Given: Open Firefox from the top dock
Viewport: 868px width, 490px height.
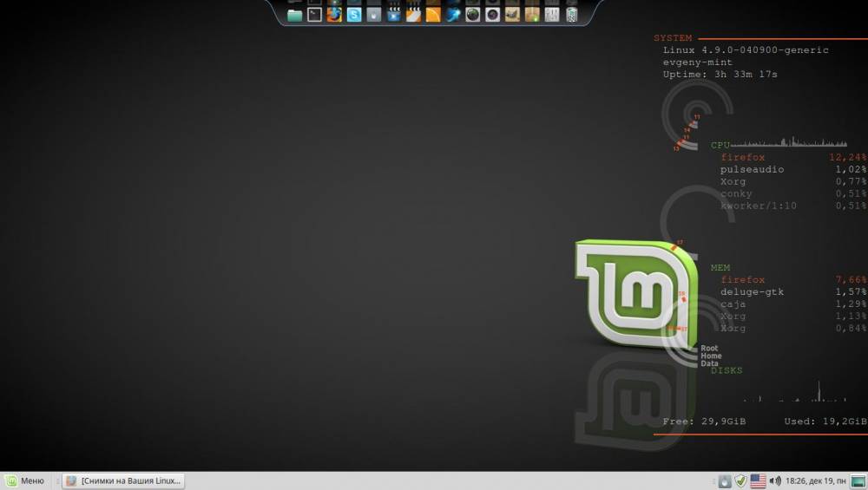Looking at the screenshot, I should click(x=334, y=15).
